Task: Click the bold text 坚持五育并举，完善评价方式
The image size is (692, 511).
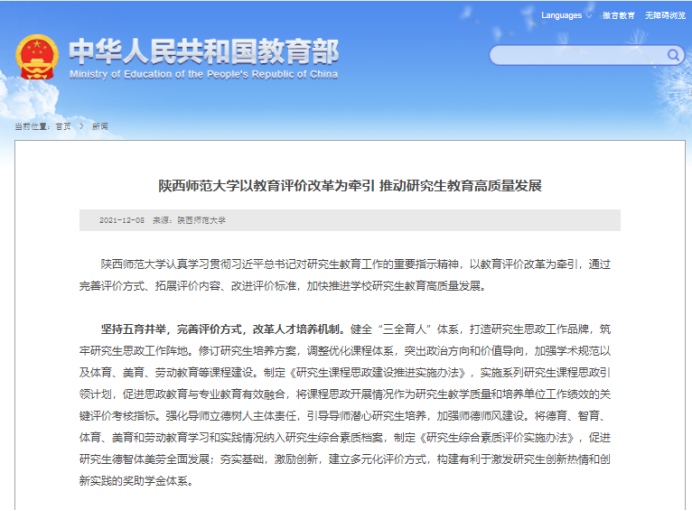Action: pos(173,329)
